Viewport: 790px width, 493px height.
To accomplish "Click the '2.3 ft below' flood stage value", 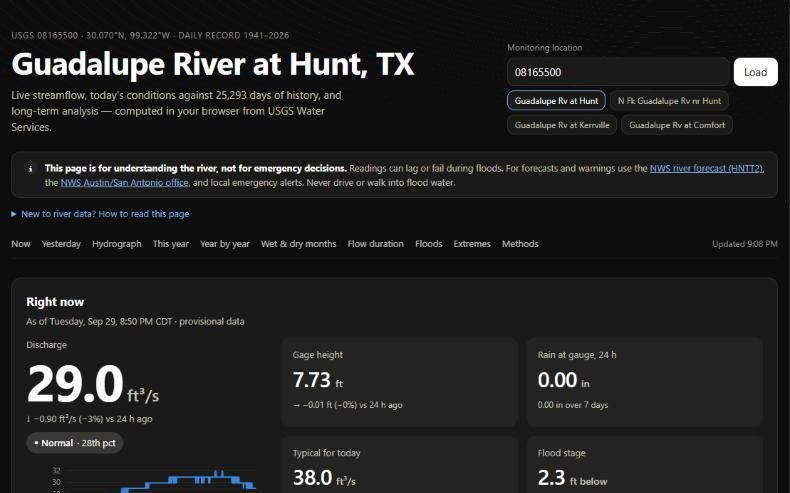I will point(572,478).
